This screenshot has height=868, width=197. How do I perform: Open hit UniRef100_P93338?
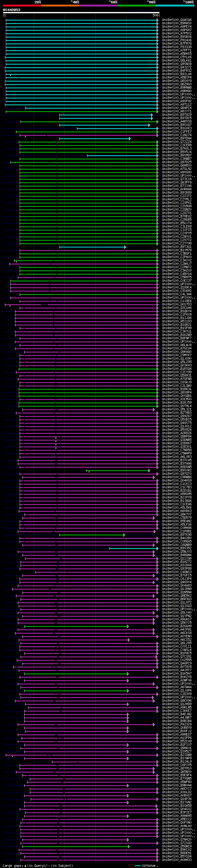pyautogui.click(x=176, y=47)
